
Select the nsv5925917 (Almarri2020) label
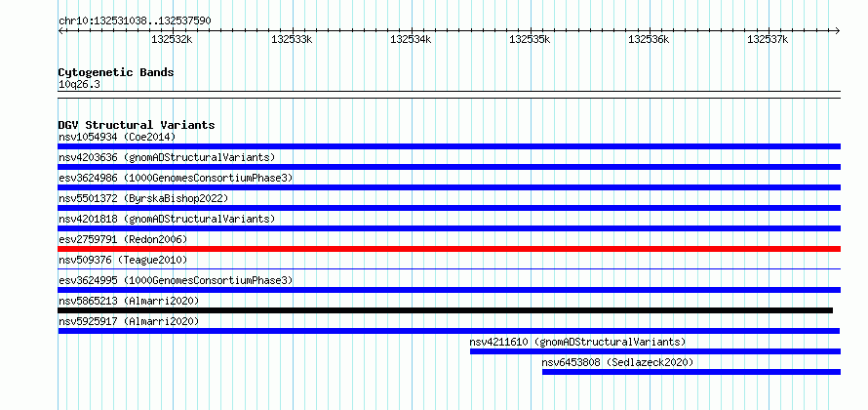click(129, 321)
